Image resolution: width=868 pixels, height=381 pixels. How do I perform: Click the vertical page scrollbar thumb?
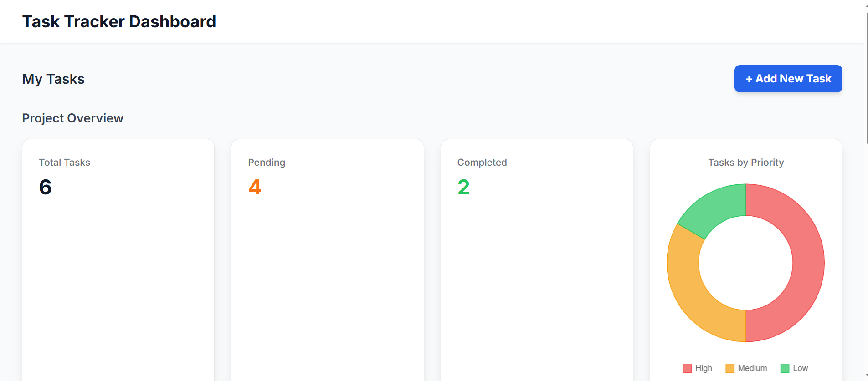[866, 77]
